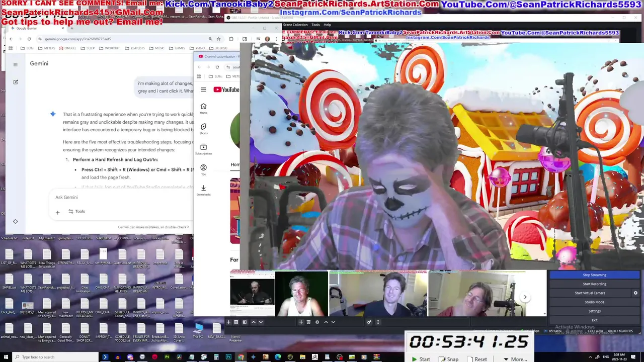
Task: Open the audio mixer three-dot menu in OBS
Action: click(378, 322)
